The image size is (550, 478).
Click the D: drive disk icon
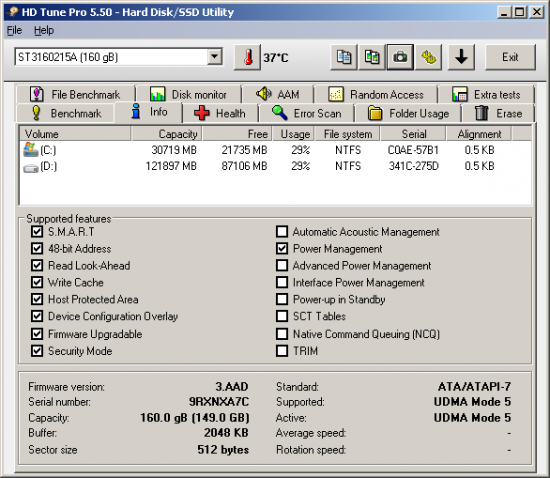[x=31, y=168]
